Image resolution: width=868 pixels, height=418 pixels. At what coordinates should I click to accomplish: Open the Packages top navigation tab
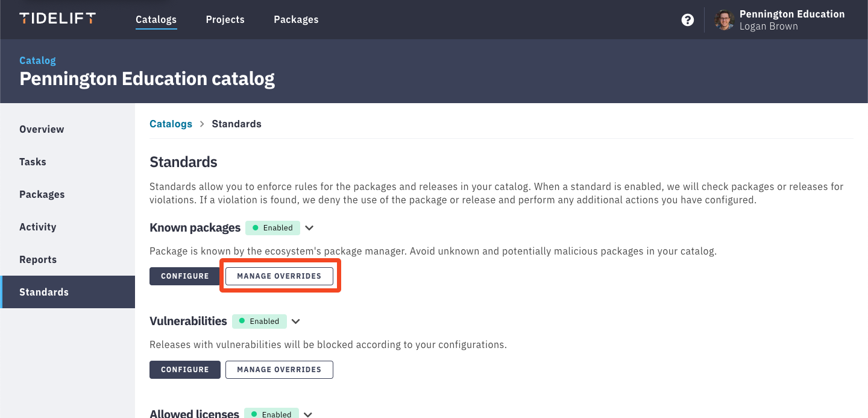coord(296,20)
